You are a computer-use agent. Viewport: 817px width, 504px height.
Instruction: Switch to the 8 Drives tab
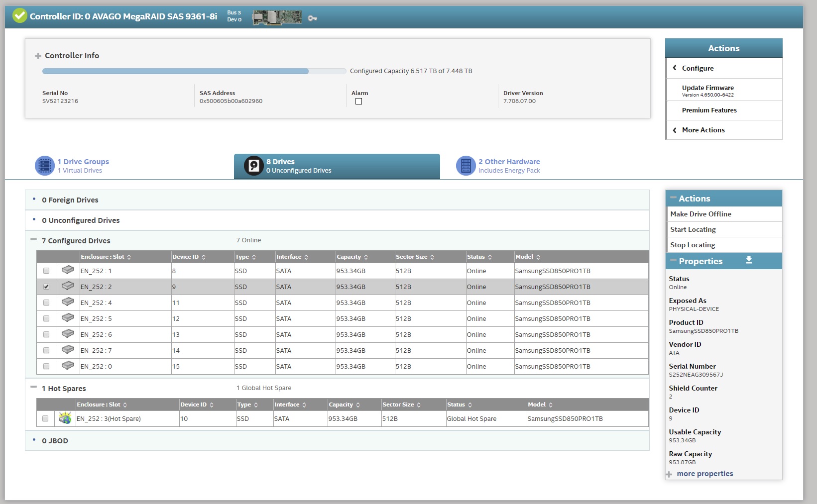337,166
